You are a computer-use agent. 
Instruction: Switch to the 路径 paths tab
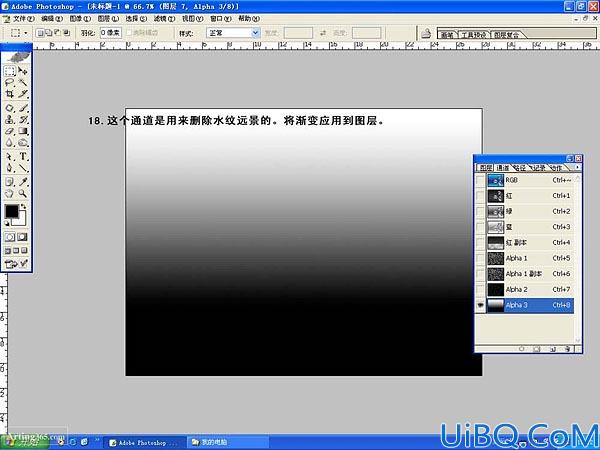pyautogui.click(x=520, y=168)
